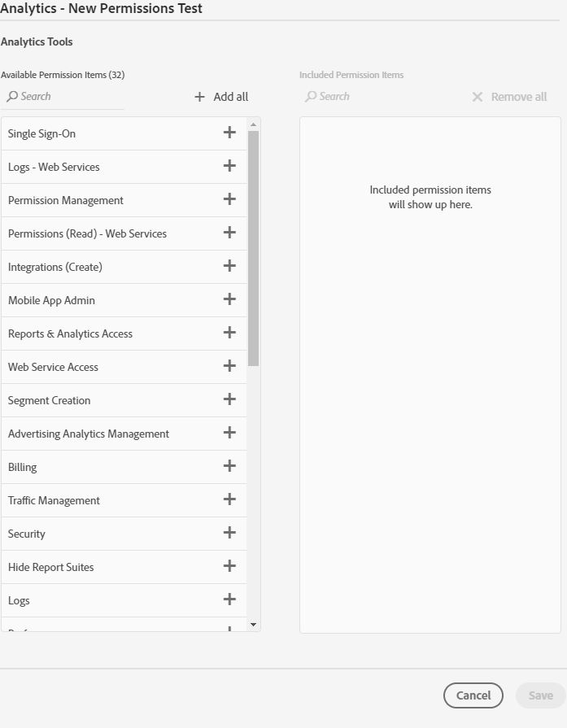Click scrollbar down arrow in available list
The width and height of the screenshot is (567, 728).
coord(253,625)
